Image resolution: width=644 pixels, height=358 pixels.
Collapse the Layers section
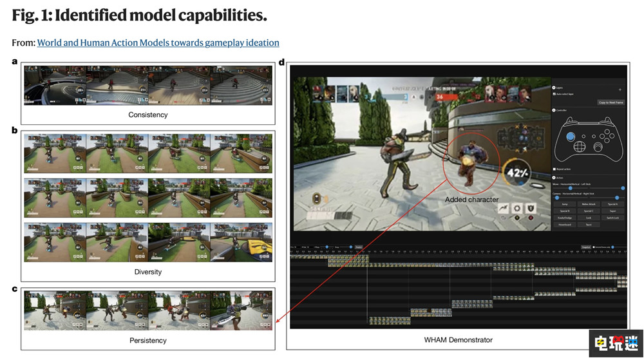(554, 86)
